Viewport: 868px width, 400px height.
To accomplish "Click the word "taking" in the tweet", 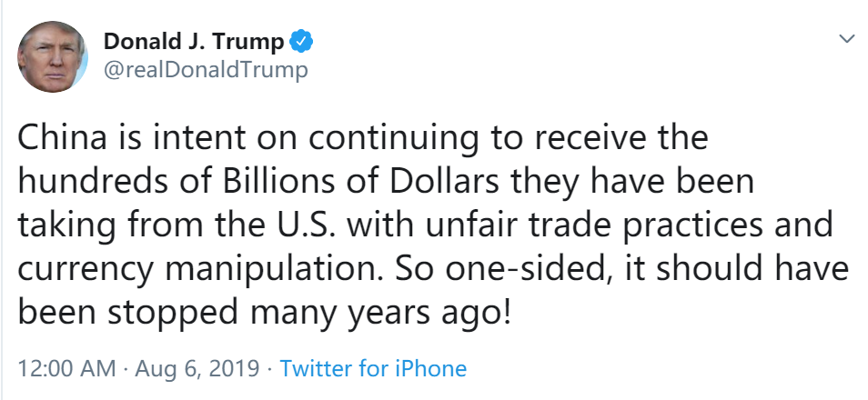I will click(62, 225).
